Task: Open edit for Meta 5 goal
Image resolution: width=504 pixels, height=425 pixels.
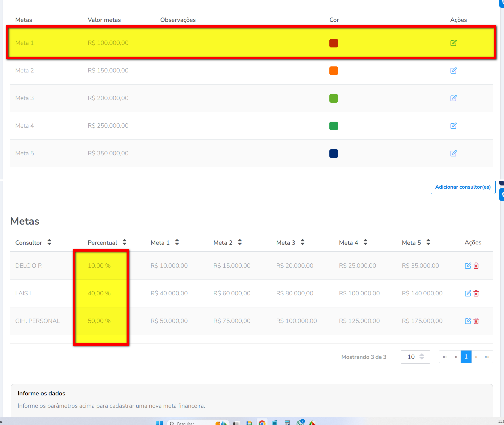Action: tap(453, 153)
